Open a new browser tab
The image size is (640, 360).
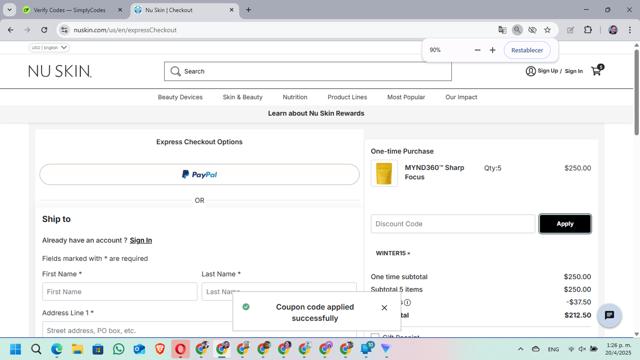[x=248, y=10]
